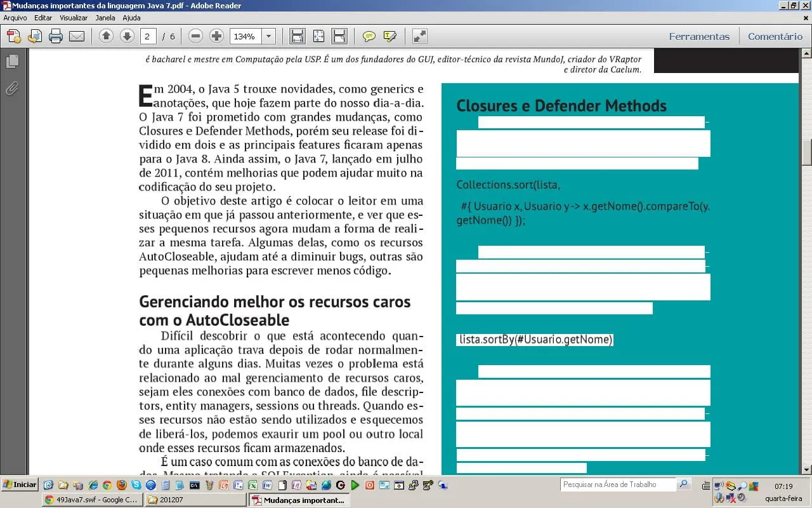The height and width of the screenshot is (508, 812).
Task: Click the scrollbar down arrow
Action: 807,470
